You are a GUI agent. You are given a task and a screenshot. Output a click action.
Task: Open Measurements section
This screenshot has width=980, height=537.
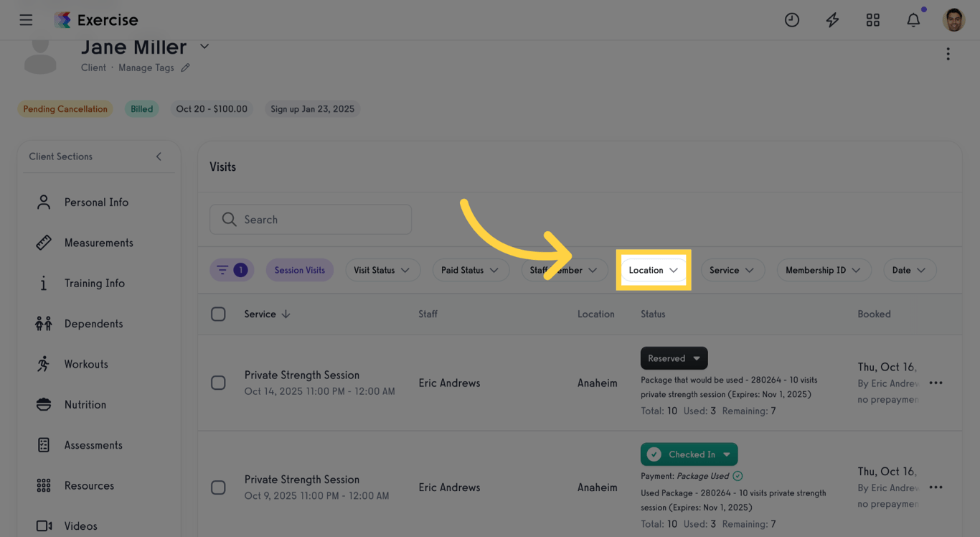pyautogui.click(x=98, y=243)
